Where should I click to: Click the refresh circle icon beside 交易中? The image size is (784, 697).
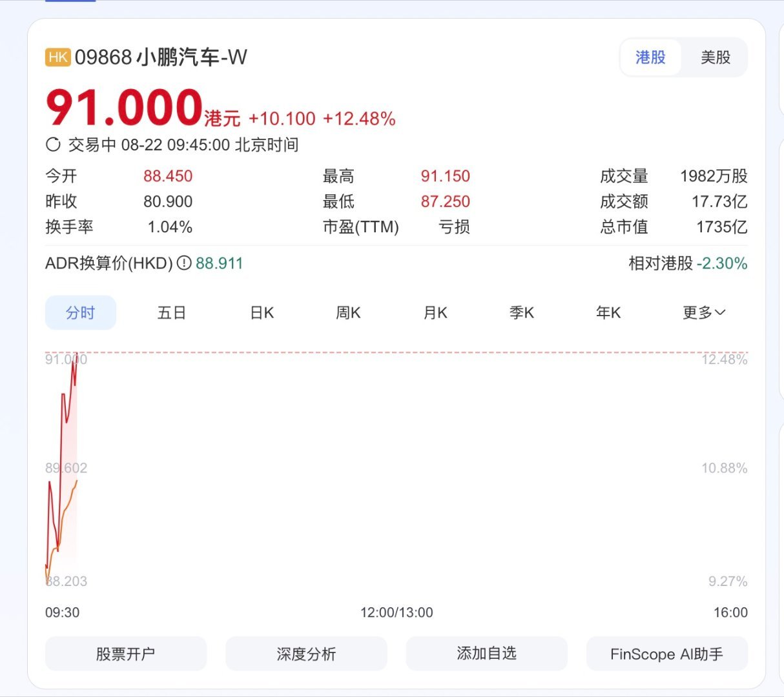point(53,145)
